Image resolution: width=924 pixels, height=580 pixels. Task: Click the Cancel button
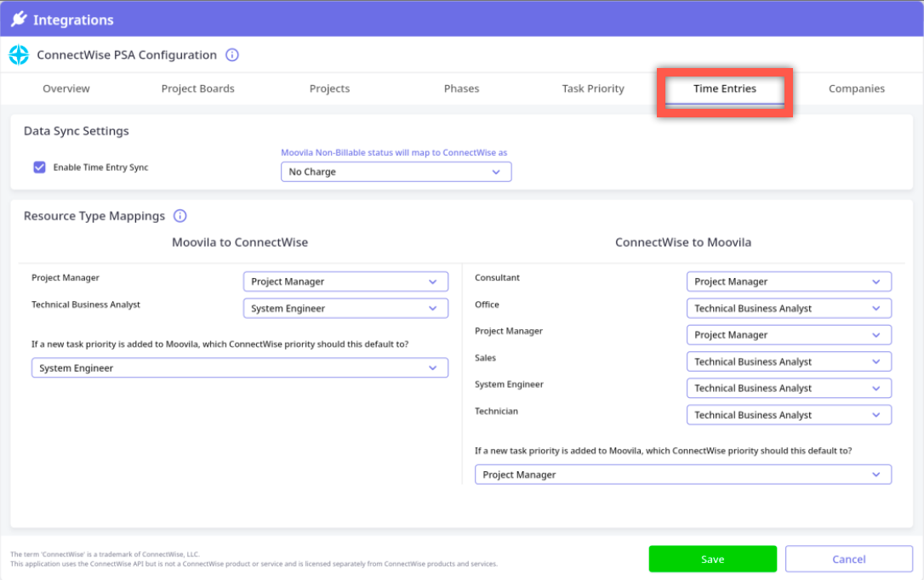tap(848, 559)
